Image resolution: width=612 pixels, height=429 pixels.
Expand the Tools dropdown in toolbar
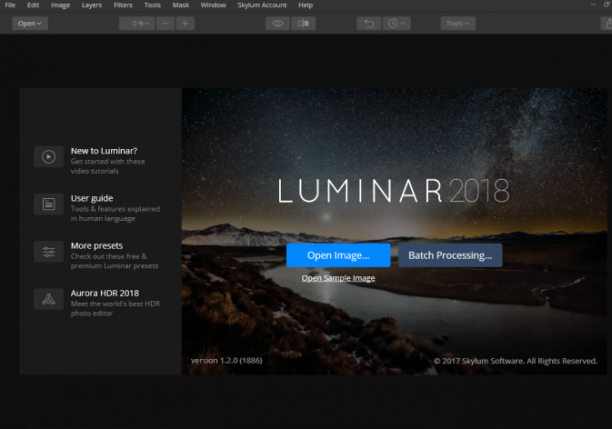[x=458, y=23]
